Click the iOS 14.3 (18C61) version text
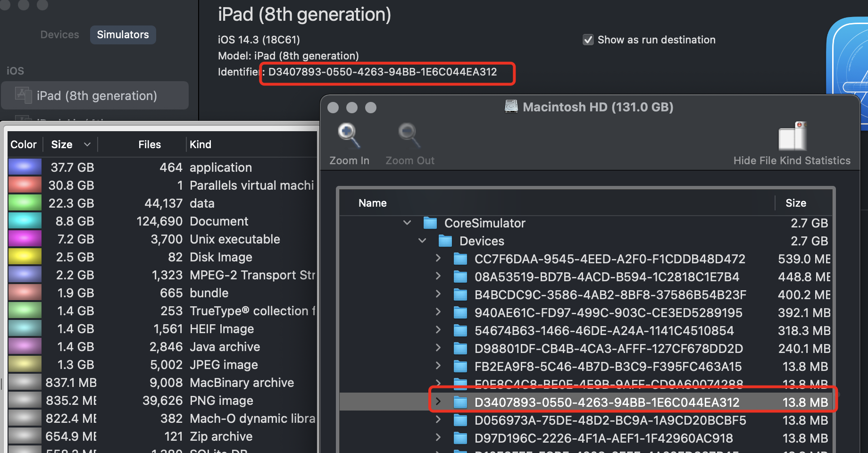The width and height of the screenshot is (868, 453). pos(259,40)
